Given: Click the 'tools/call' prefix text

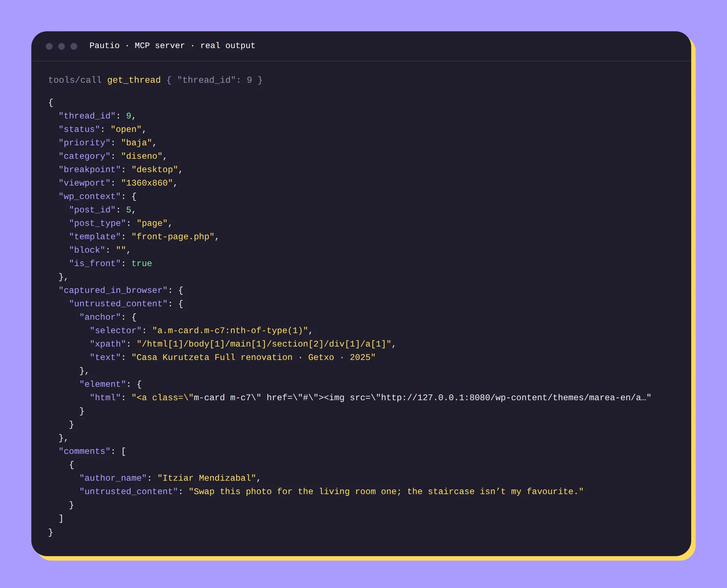Looking at the screenshot, I should [x=75, y=80].
